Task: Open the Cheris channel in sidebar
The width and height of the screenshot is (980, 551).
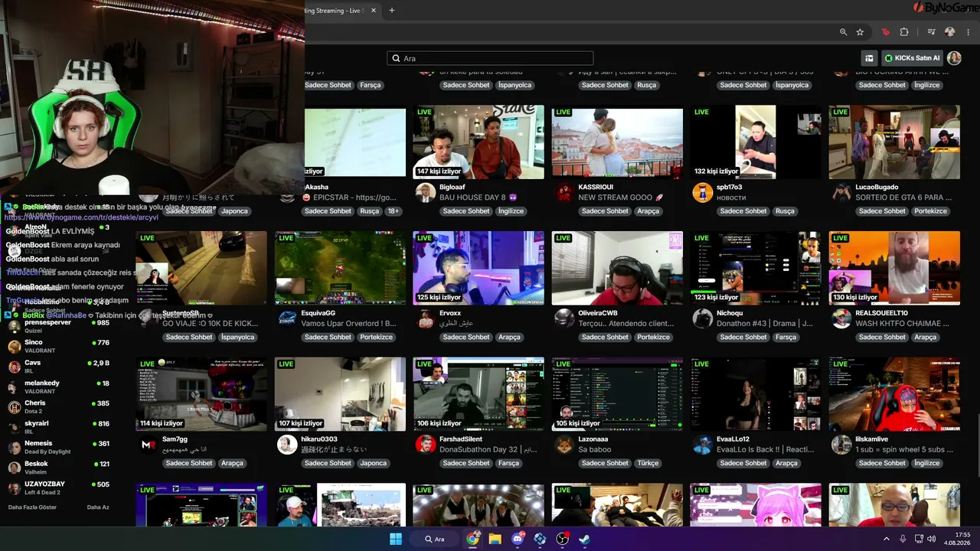Action: (x=58, y=406)
